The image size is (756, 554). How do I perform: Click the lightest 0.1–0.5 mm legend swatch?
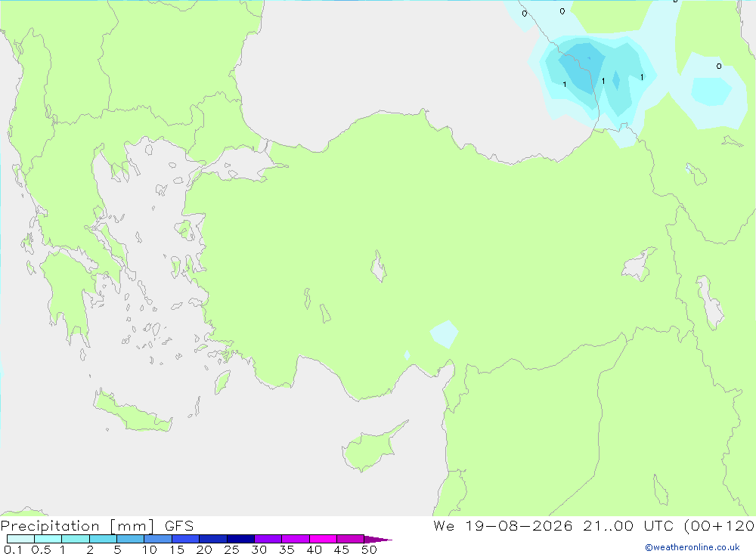(x=20, y=539)
